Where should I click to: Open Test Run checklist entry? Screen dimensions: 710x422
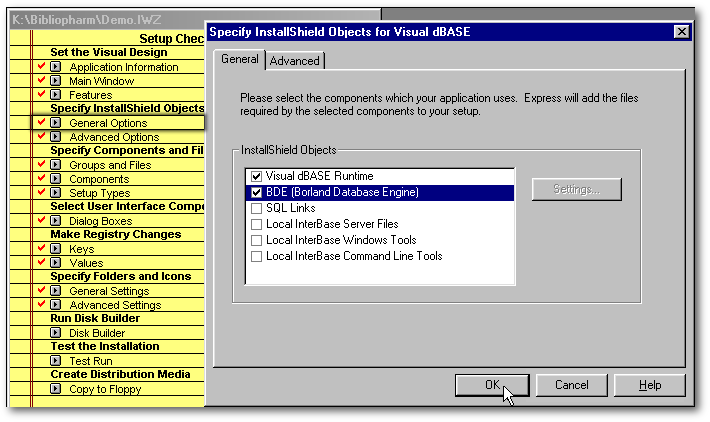91,361
